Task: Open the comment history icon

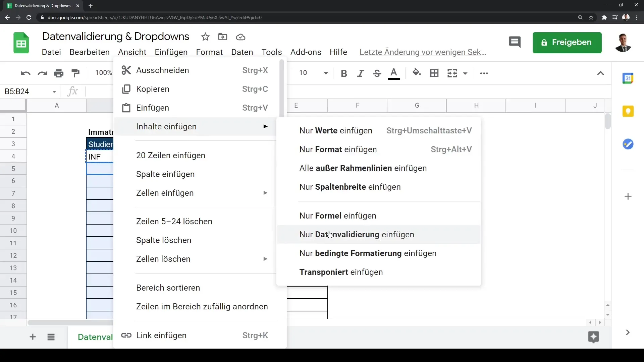Action: (x=515, y=43)
